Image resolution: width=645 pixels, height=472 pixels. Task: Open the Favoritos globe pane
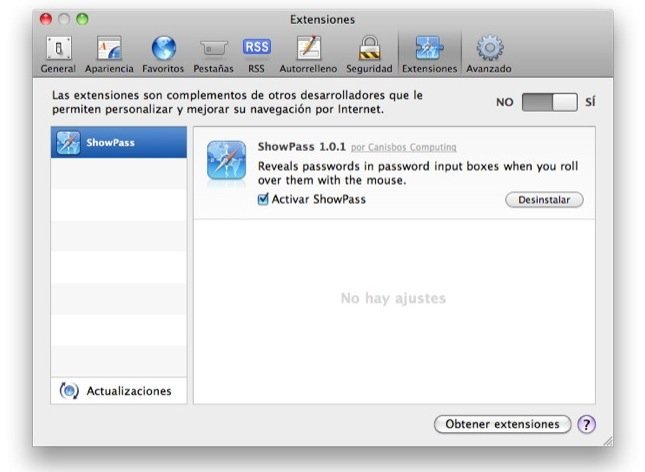coord(163,55)
